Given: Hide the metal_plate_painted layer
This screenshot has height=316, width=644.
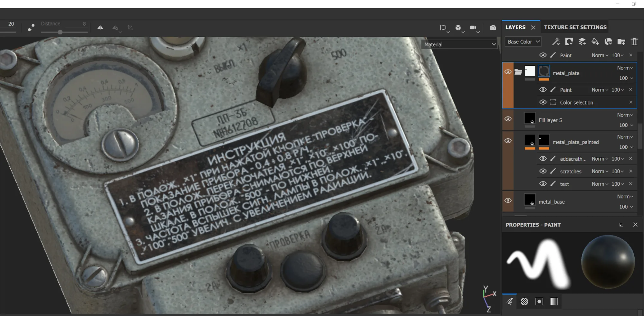Looking at the screenshot, I should click(x=508, y=141).
